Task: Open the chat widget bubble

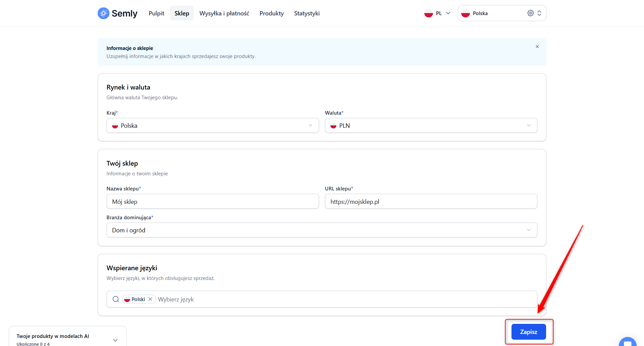Action: 628,342
